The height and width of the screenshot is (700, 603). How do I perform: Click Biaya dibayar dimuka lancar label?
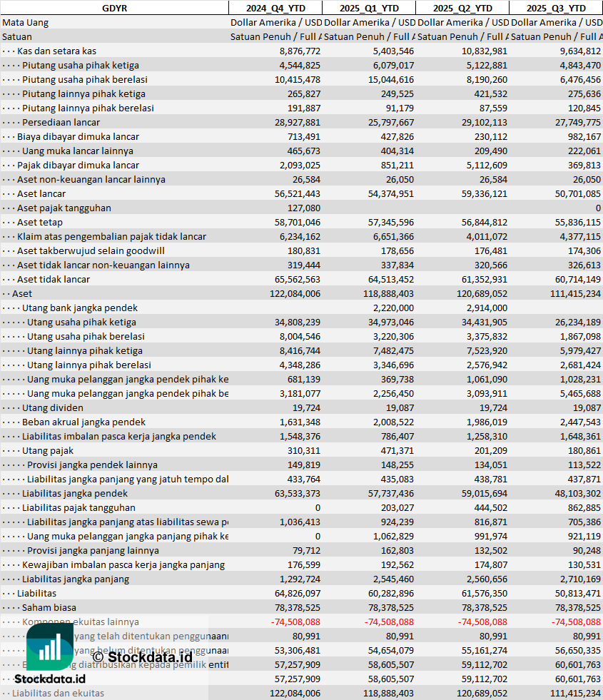click(x=78, y=136)
